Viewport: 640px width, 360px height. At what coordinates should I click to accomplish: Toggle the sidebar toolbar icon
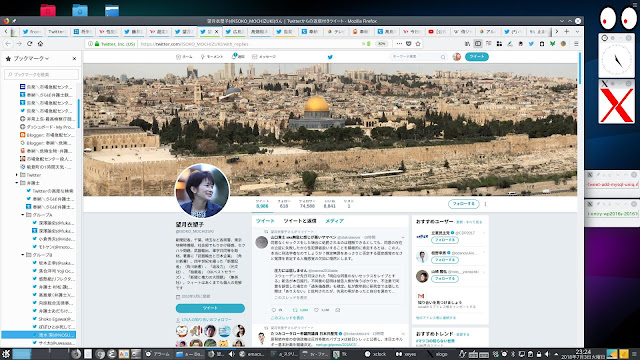[x=478, y=44]
